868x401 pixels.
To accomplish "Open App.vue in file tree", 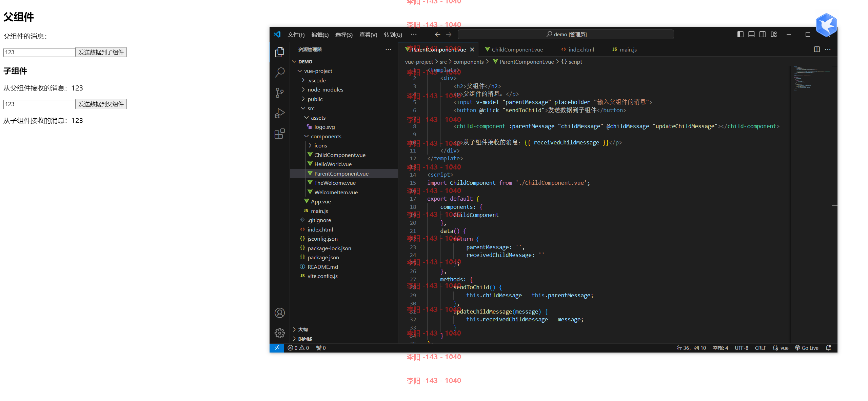I will pyautogui.click(x=344, y=201).
